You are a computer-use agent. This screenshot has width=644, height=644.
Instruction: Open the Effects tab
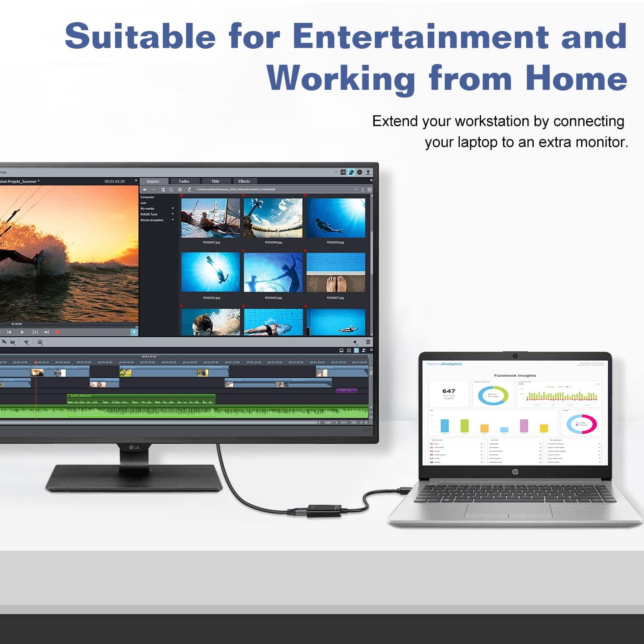[x=244, y=182]
